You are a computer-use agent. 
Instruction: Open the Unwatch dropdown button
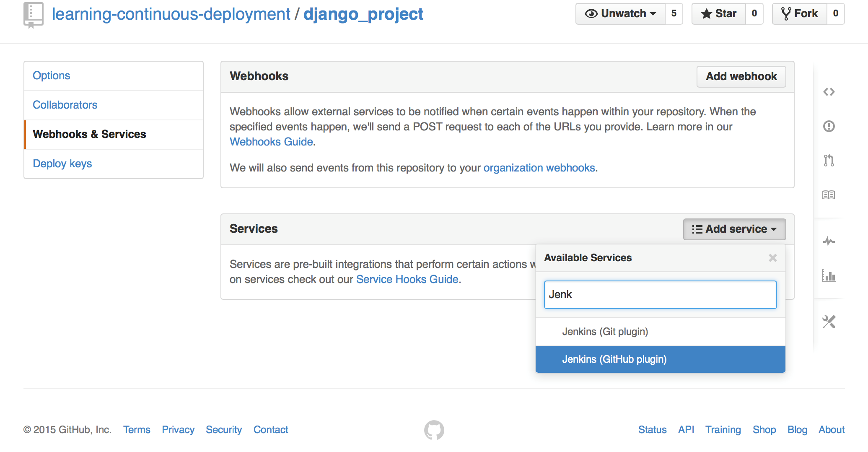[620, 14]
